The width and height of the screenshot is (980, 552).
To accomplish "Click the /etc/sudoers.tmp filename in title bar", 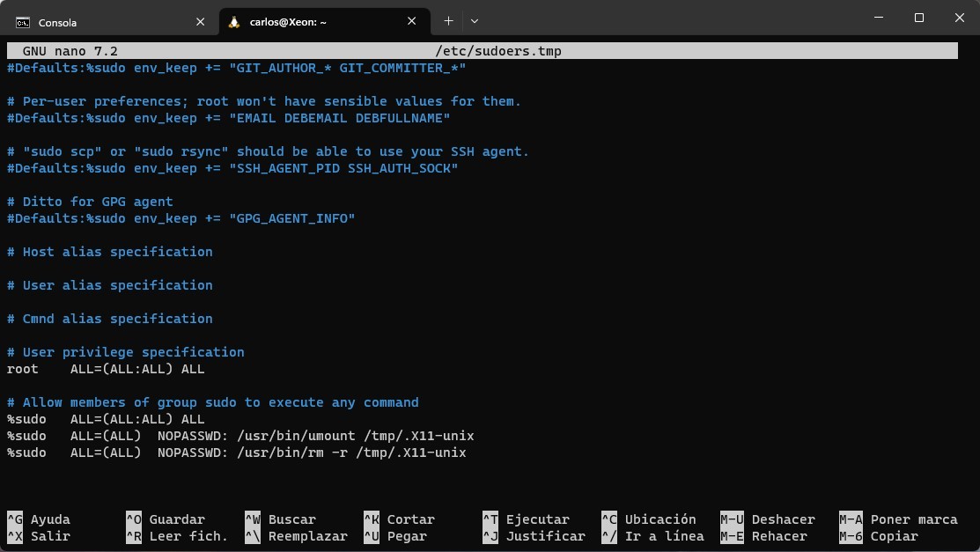I will coord(497,51).
